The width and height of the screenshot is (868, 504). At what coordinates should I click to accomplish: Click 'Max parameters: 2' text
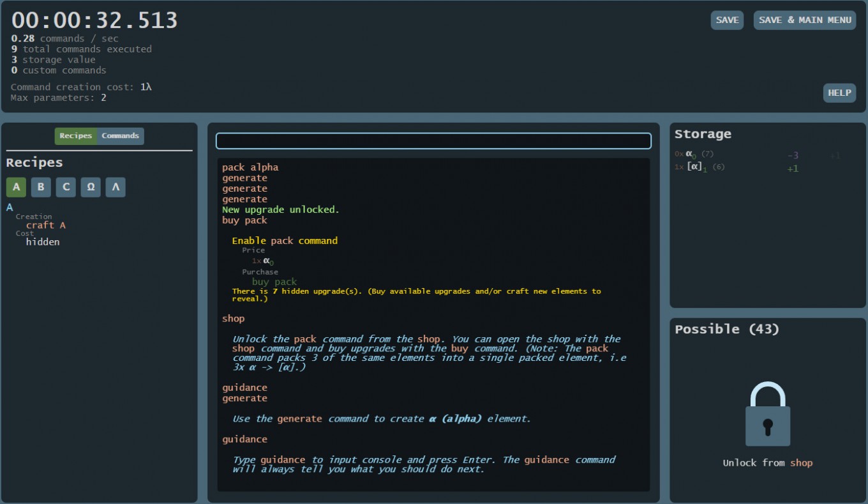59,98
